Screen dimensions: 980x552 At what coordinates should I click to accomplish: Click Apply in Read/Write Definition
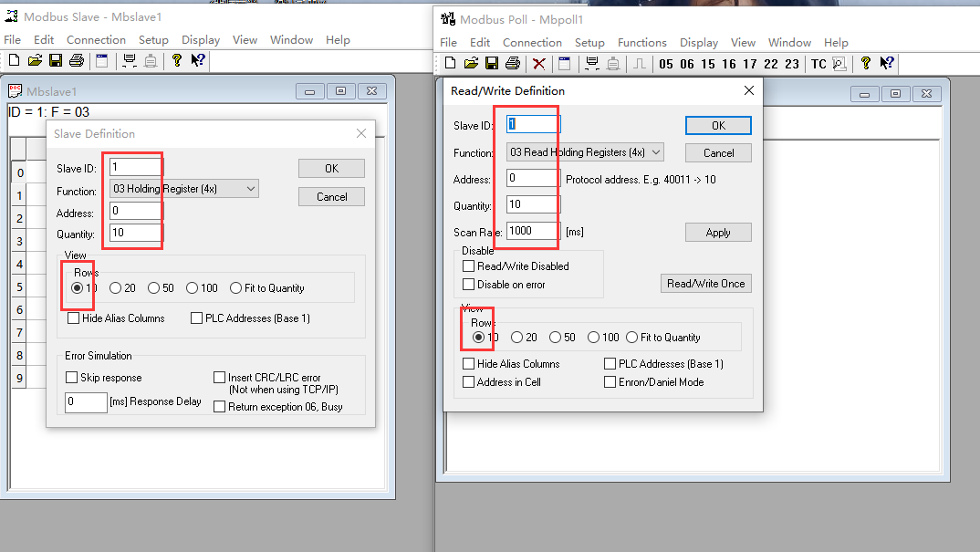tap(718, 233)
